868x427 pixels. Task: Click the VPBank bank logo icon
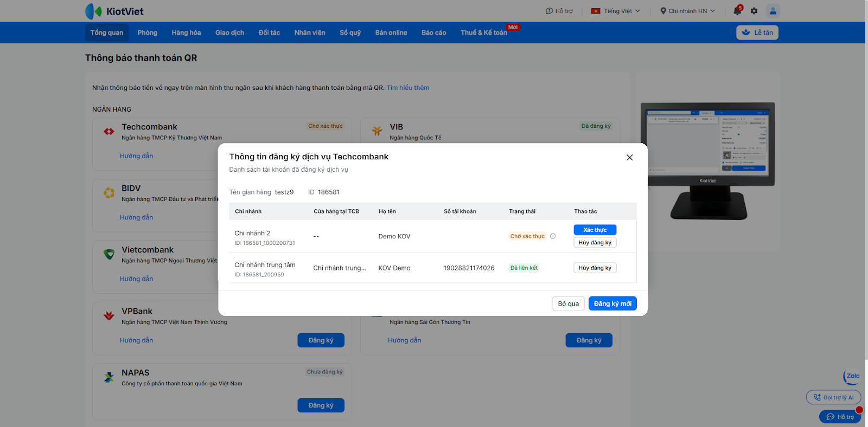click(109, 315)
